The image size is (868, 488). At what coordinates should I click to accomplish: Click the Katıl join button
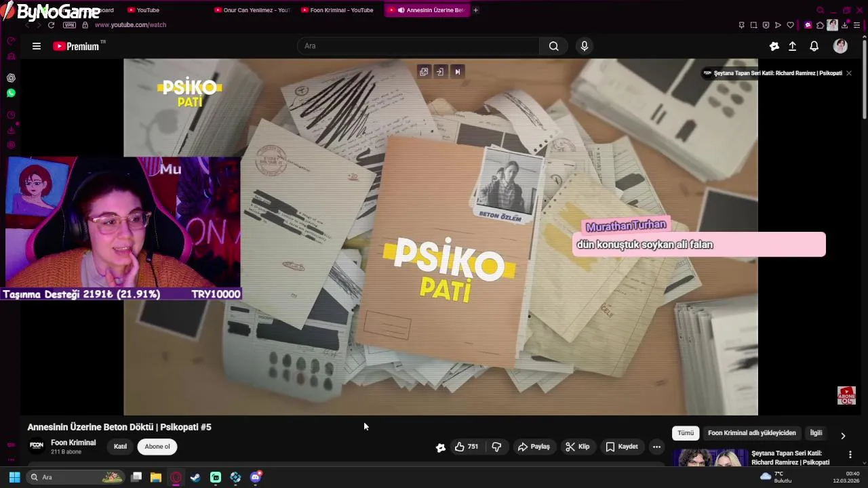coord(120,447)
